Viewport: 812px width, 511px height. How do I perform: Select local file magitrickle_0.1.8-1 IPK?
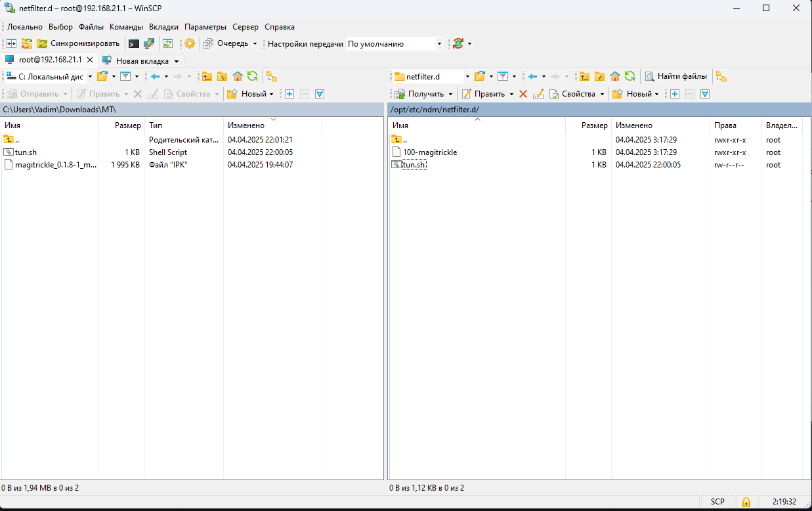click(x=56, y=165)
